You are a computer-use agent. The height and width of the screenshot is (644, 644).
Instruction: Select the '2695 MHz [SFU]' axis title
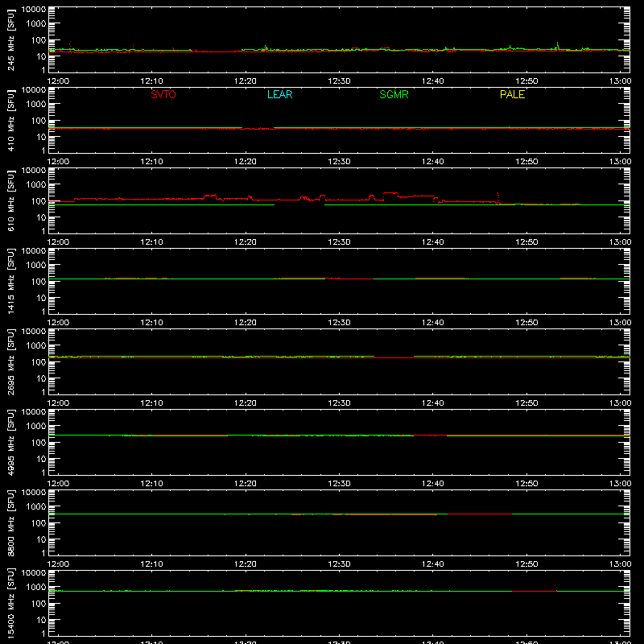11,361
